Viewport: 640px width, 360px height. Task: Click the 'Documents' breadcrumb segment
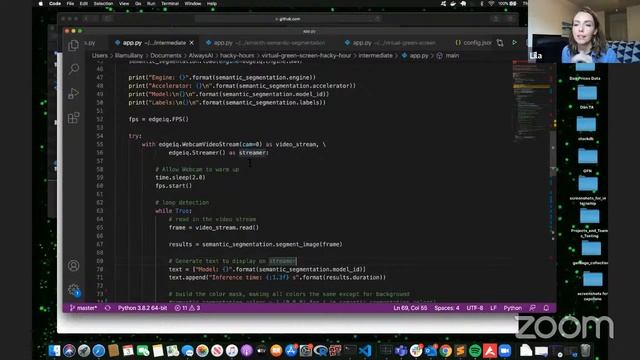pyautogui.click(x=166, y=56)
